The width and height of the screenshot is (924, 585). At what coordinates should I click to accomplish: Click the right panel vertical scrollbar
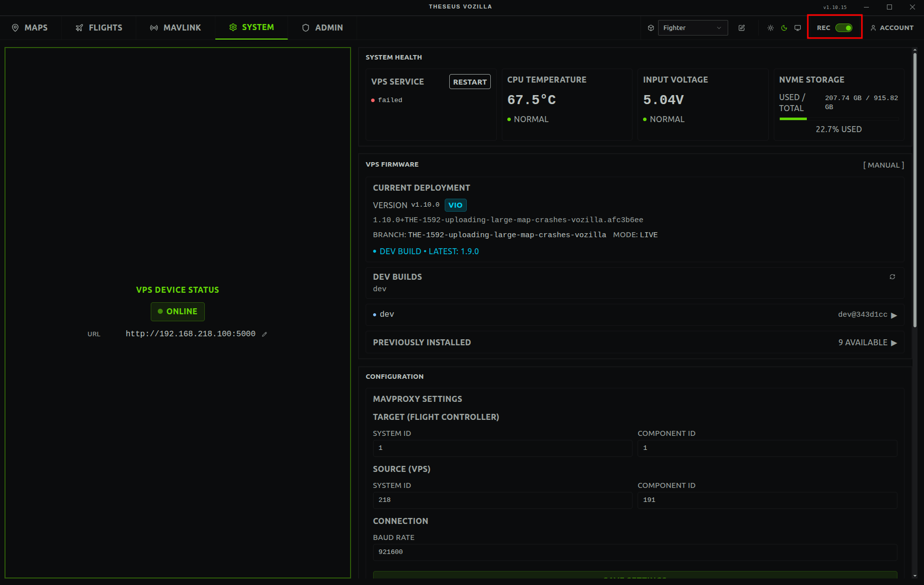914,200
